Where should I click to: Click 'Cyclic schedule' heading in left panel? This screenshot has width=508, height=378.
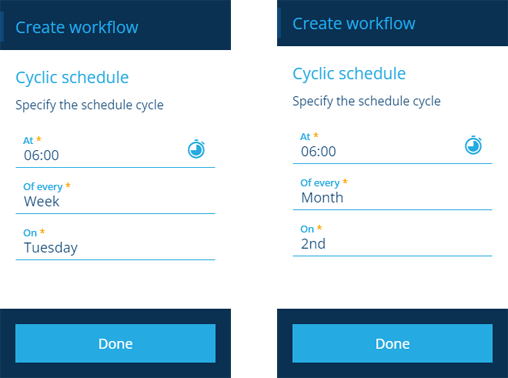pyautogui.click(x=72, y=78)
